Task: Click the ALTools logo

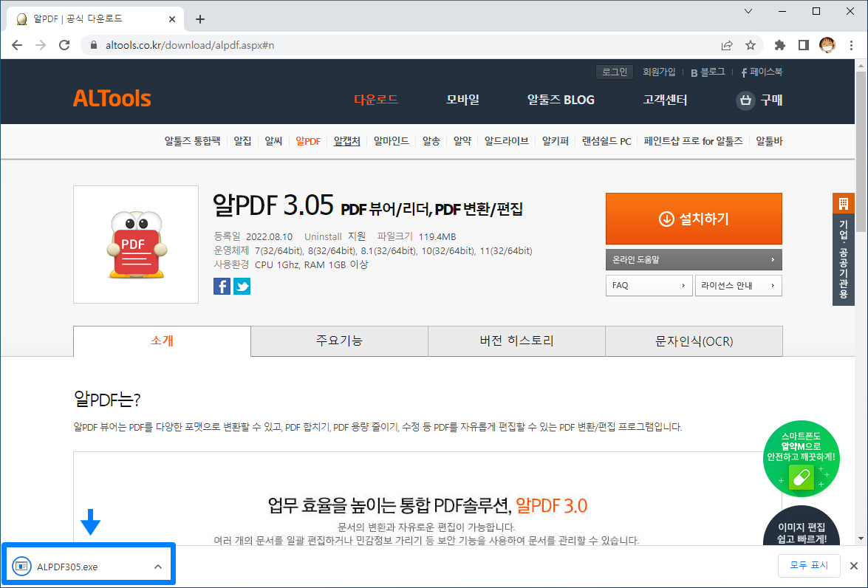Action: coord(112,98)
